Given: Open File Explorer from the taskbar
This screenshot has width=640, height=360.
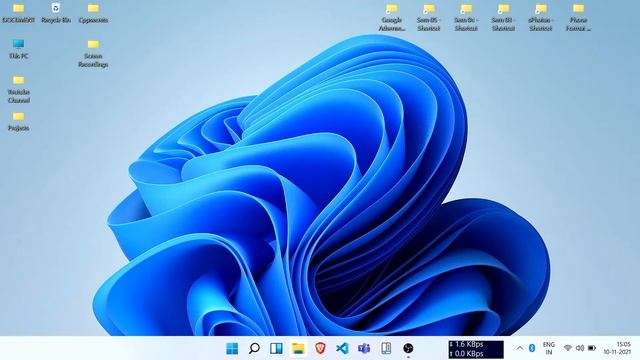Looking at the screenshot, I should pyautogui.click(x=298, y=348).
